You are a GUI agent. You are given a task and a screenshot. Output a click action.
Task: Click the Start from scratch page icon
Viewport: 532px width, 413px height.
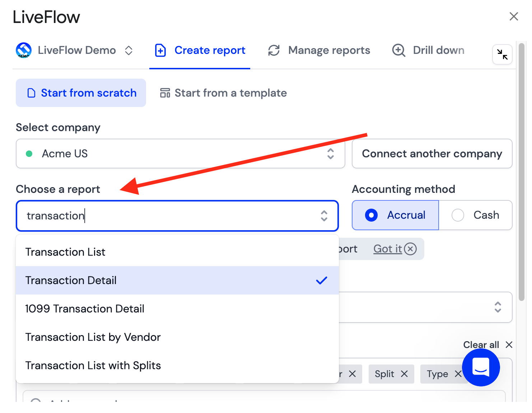32,93
